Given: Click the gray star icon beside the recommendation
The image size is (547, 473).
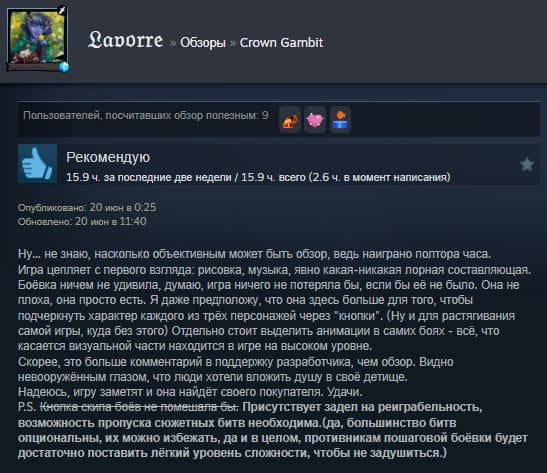Looking at the screenshot, I should pos(527,164).
